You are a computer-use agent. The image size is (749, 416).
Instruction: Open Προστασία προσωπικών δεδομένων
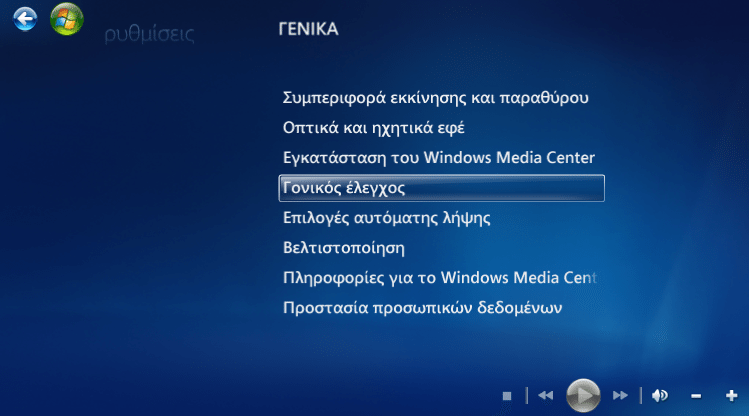(422, 308)
